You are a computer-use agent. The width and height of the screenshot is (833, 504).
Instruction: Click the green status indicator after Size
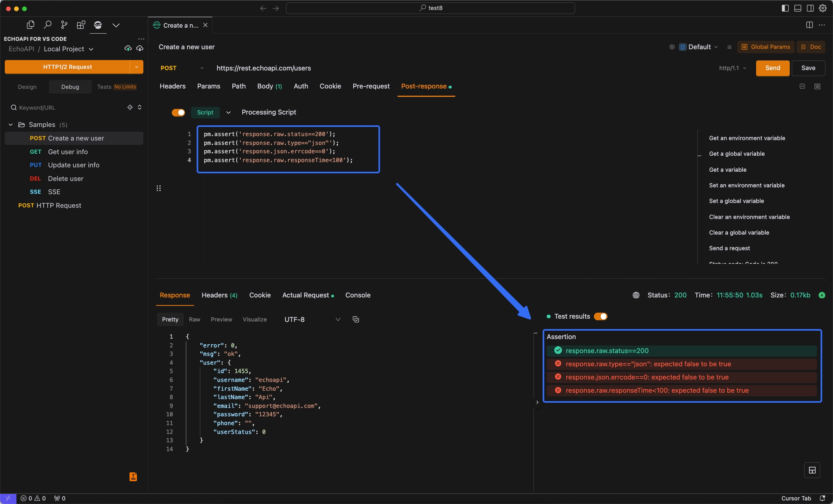(x=822, y=295)
